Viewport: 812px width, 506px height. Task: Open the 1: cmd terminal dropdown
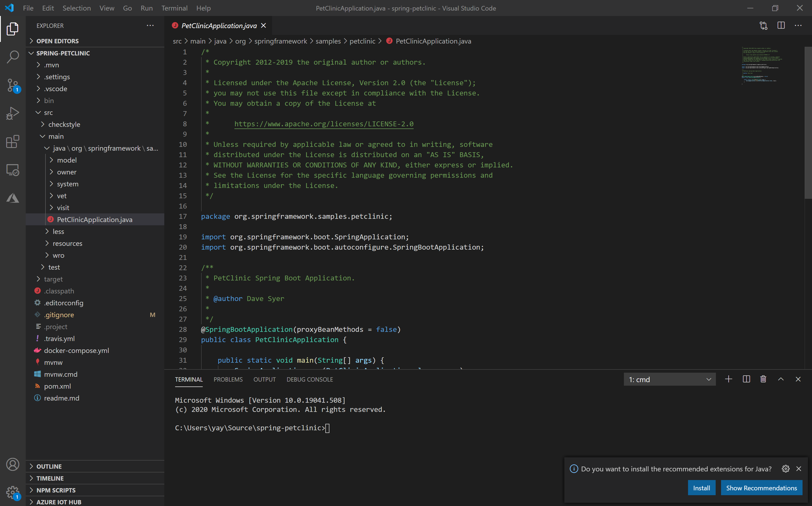click(x=669, y=379)
